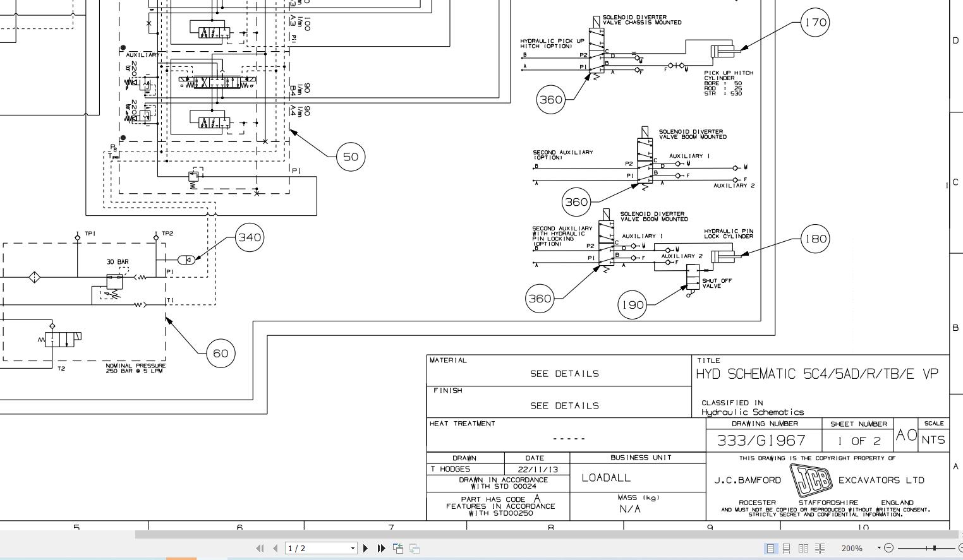963x560 pixels.
Task: Jump to last page
Action: click(381, 548)
